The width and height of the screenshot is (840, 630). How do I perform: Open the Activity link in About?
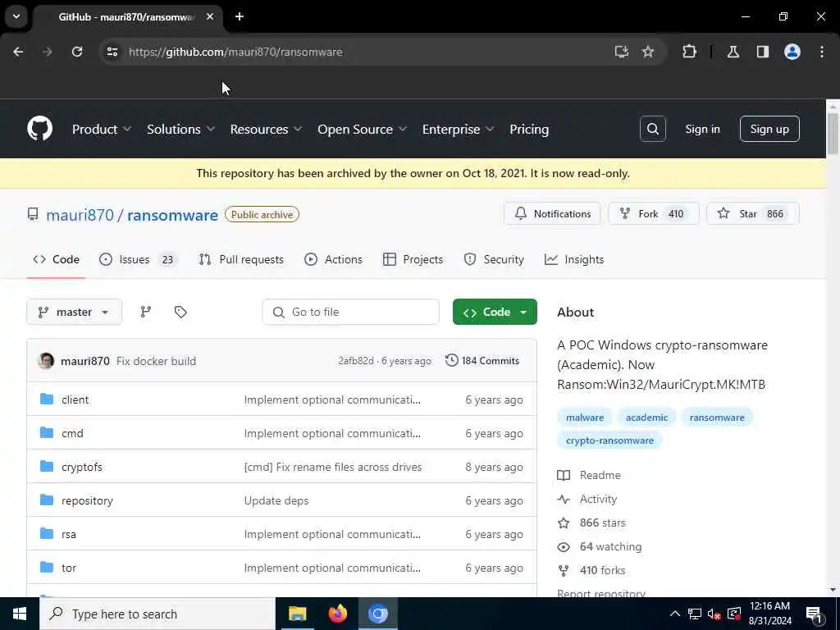(598, 499)
